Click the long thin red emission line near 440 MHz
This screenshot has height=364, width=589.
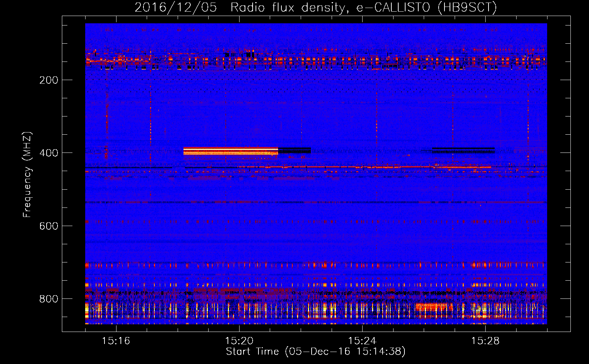tap(364, 167)
